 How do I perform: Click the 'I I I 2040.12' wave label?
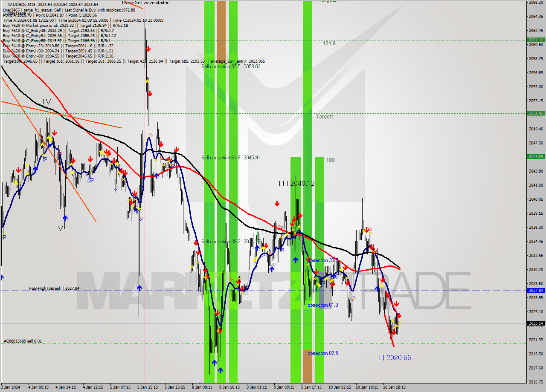(296, 183)
